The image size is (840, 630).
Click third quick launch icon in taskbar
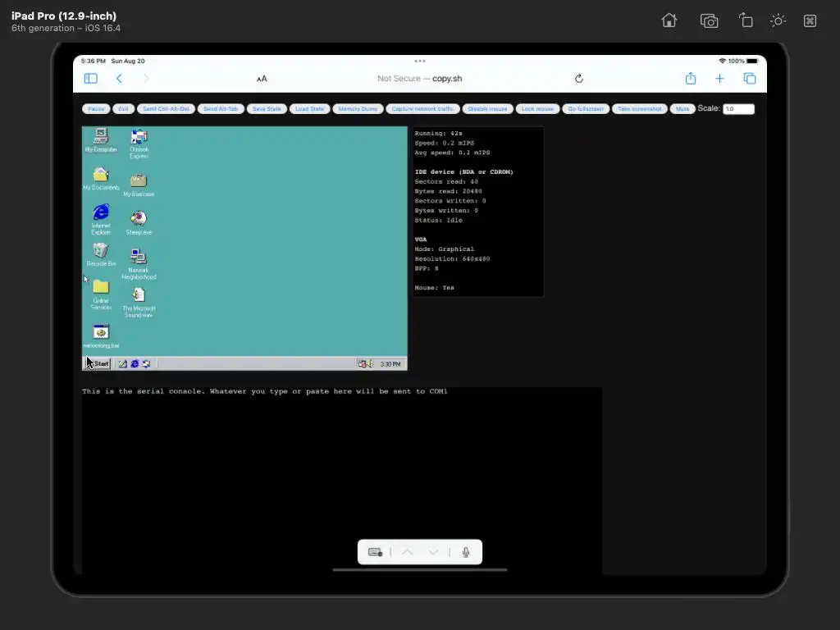[146, 363]
